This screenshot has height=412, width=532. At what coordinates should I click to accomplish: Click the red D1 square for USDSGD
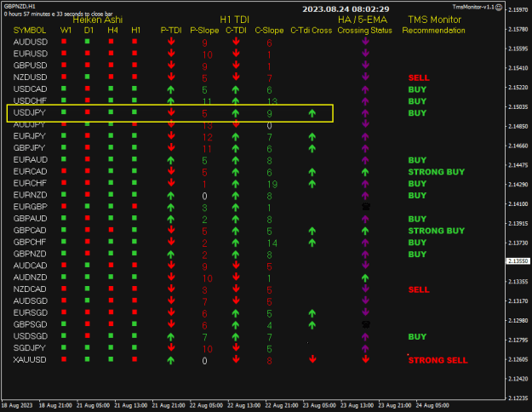tap(88, 335)
